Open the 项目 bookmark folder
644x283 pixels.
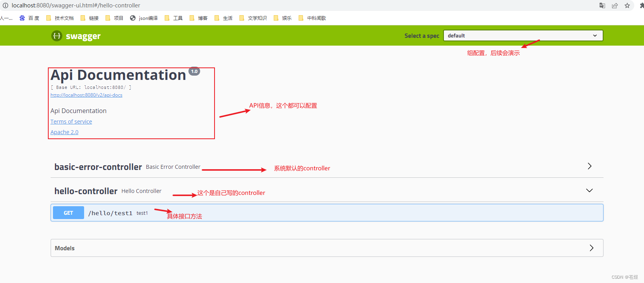114,18
